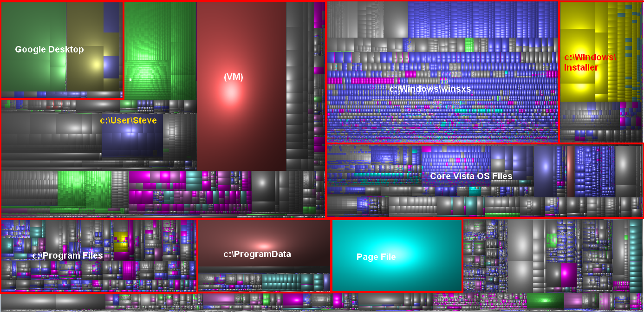This screenshot has height=312, width=644.
Task: Click the olive block inside Google Desktop region
Action: [84, 23]
